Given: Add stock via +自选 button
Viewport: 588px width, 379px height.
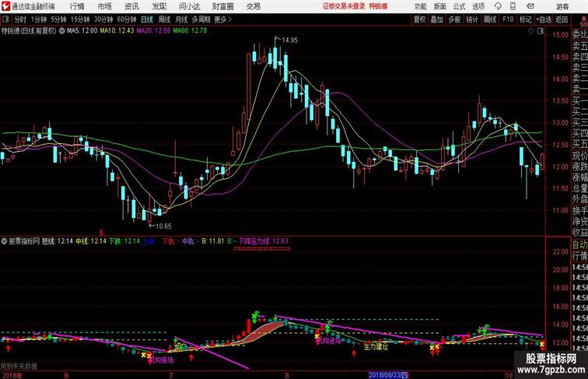Looking at the screenshot, I should tap(544, 19).
